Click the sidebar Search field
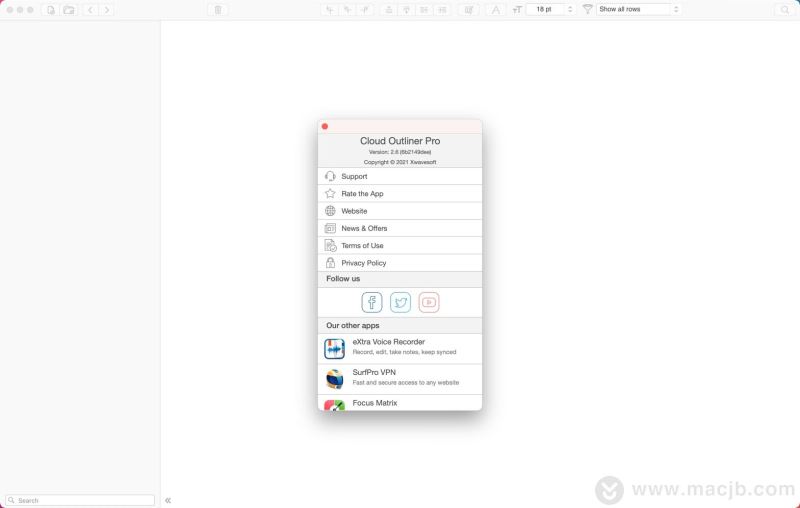Viewport: 800px width, 508px height. coord(81,500)
